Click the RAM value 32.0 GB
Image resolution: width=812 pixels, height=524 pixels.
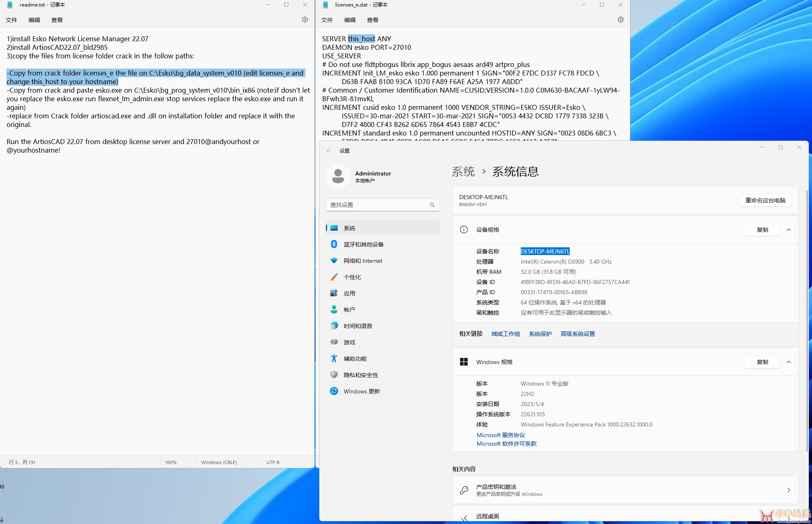tap(548, 272)
